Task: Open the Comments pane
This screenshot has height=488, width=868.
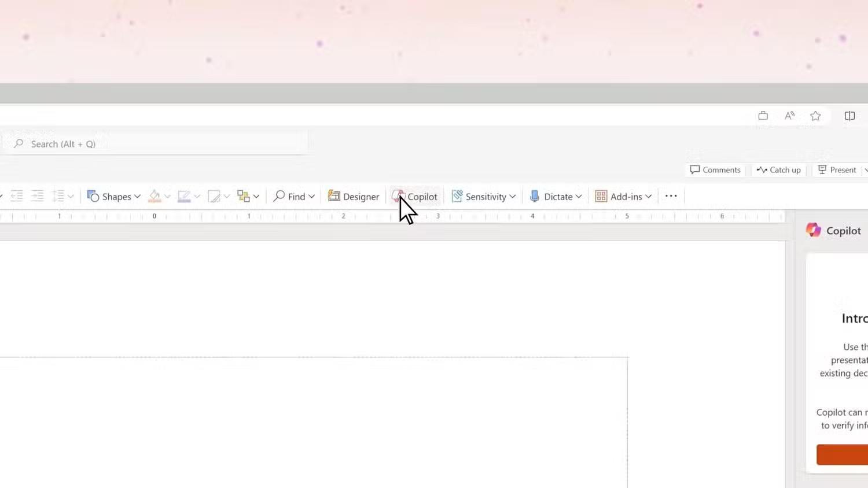Action: pyautogui.click(x=715, y=169)
